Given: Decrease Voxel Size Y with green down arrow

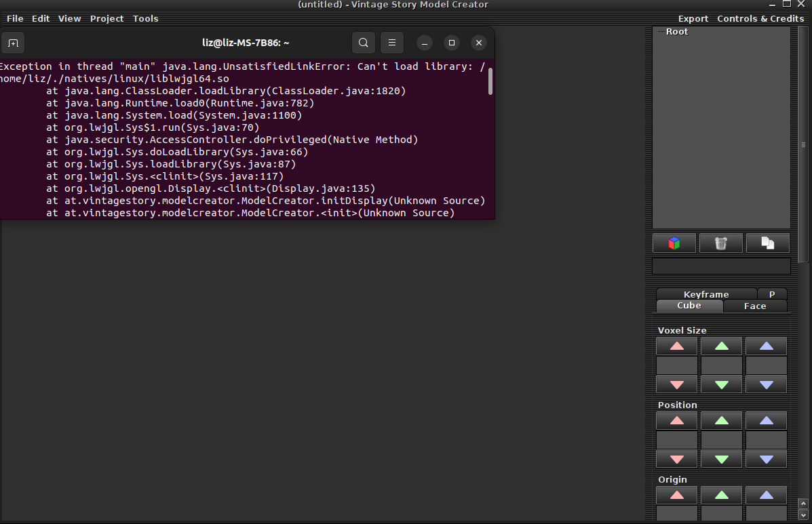Looking at the screenshot, I should click(721, 384).
